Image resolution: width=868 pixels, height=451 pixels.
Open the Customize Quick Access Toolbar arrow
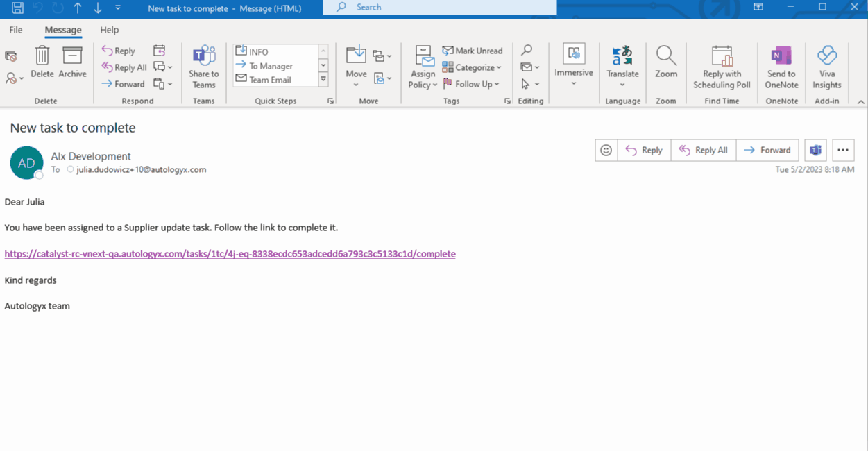point(118,8)
